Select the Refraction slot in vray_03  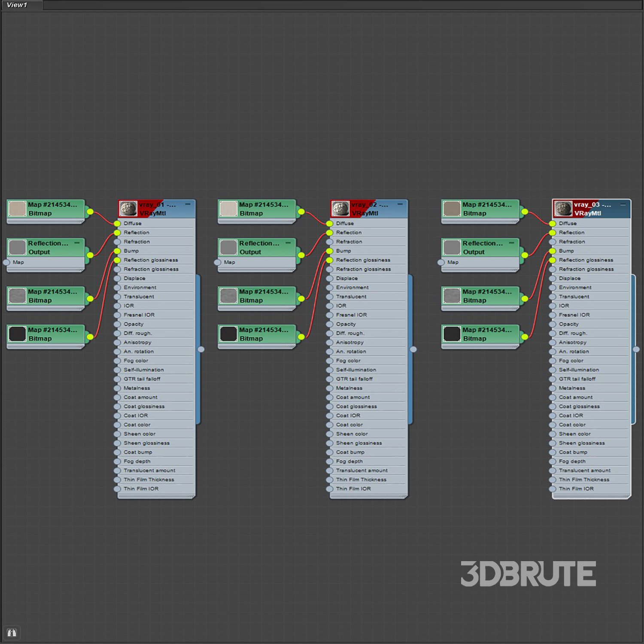coord(572,242)
